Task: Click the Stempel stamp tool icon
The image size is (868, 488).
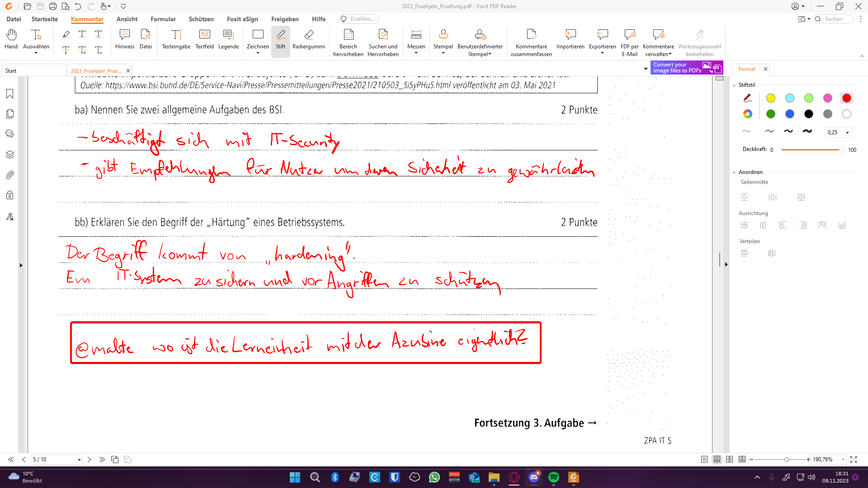Action: (x=443, y=35)
